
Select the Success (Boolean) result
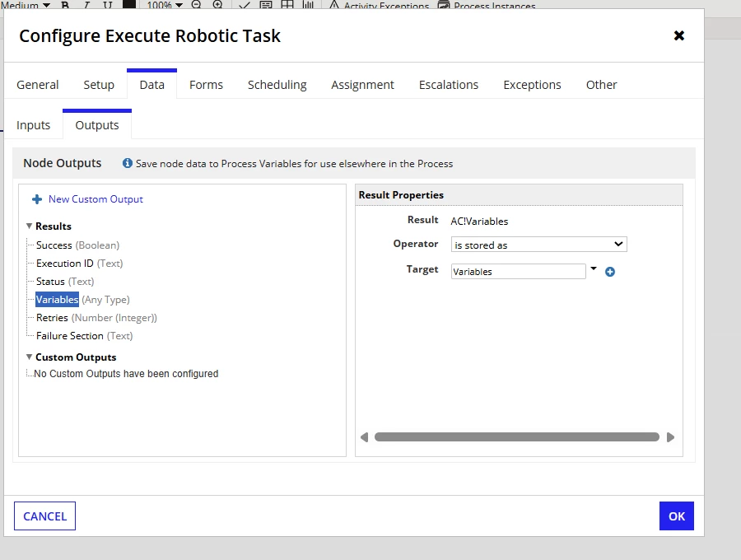[77, 245]
